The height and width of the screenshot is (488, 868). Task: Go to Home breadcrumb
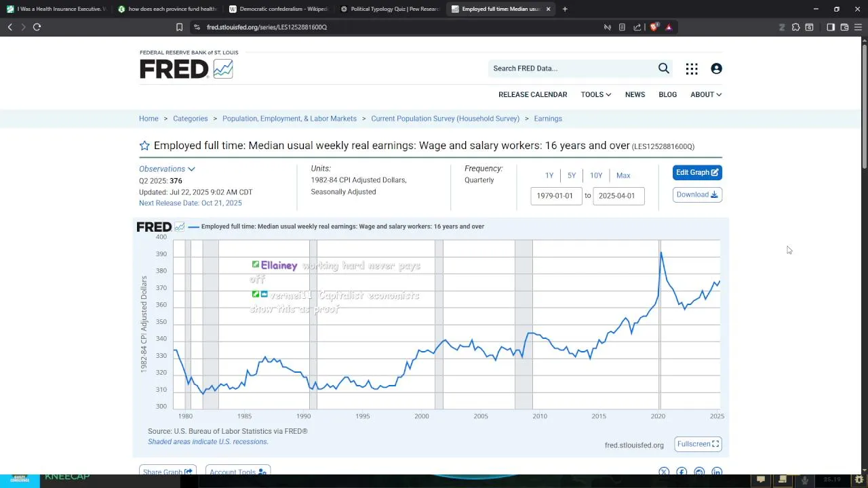[x=149, y=119]
